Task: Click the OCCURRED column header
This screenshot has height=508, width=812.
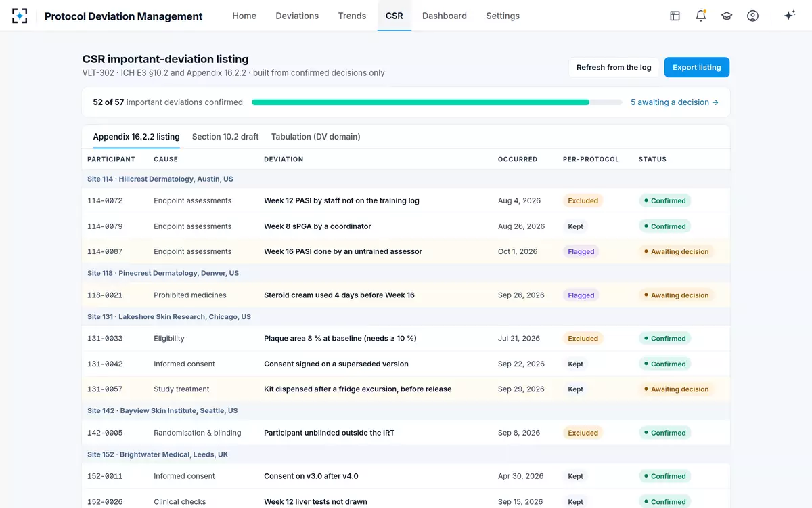Action: point(518,159)
